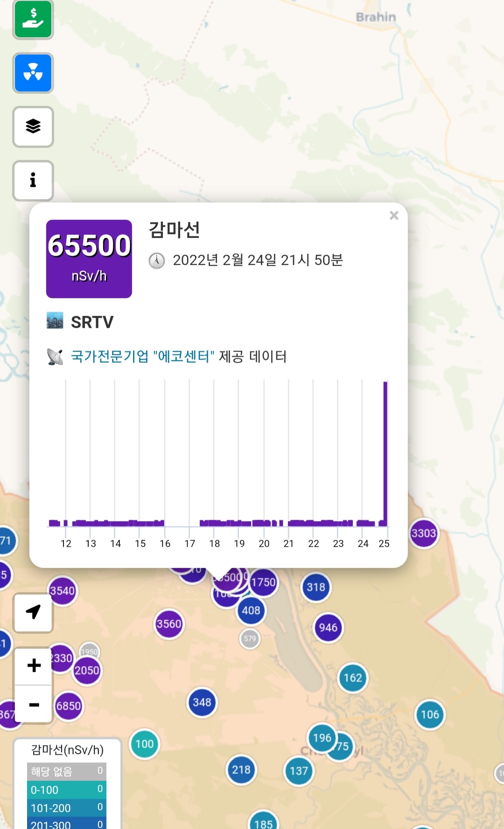Click the tall spike bar at 25
Image resolution: width=504 pixels, height=829 pixels.
coord(385,454)
